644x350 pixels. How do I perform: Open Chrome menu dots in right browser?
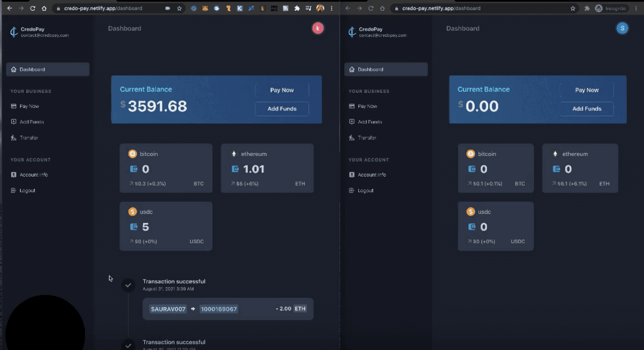click(x=635, y=9)
